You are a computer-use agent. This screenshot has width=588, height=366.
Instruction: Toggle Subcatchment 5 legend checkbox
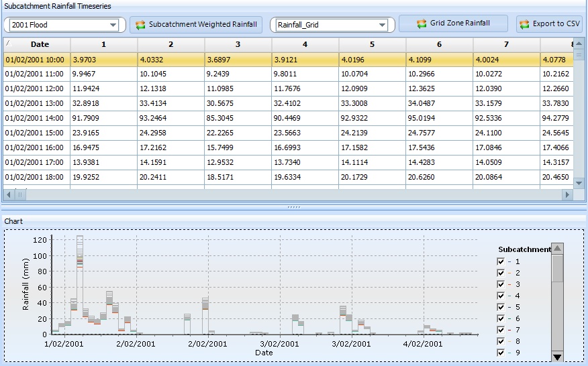(501, 307)
